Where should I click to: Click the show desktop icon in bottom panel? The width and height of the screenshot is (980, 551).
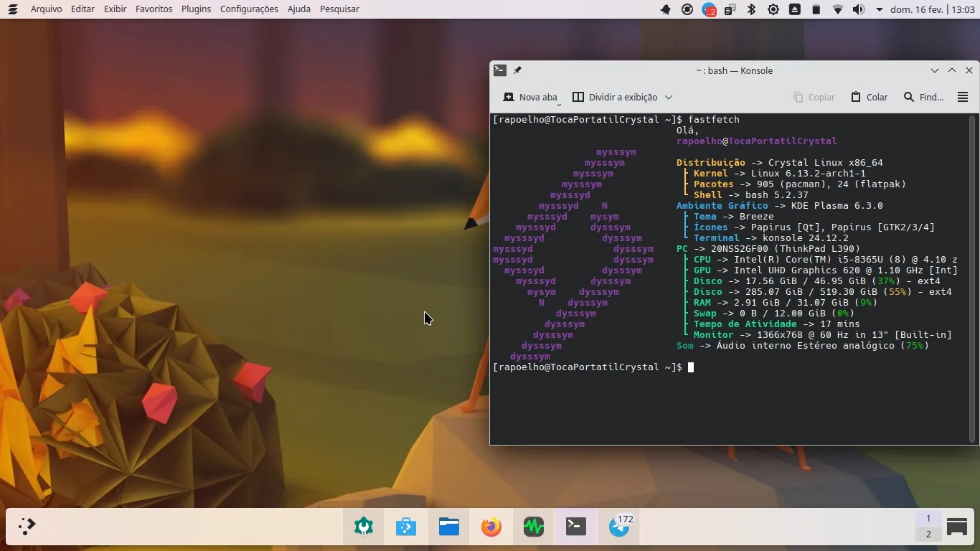tap(957, 527)
